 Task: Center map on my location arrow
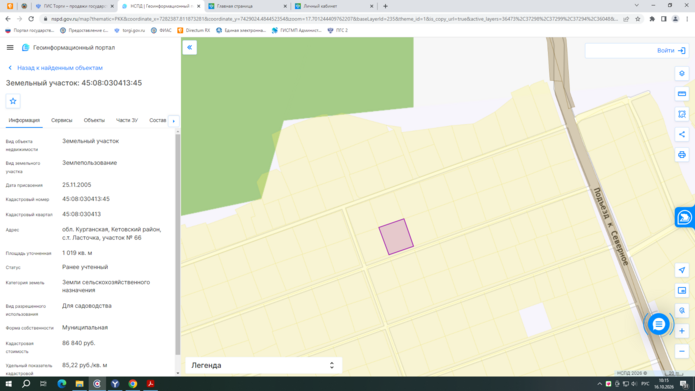tap(682, 270)
